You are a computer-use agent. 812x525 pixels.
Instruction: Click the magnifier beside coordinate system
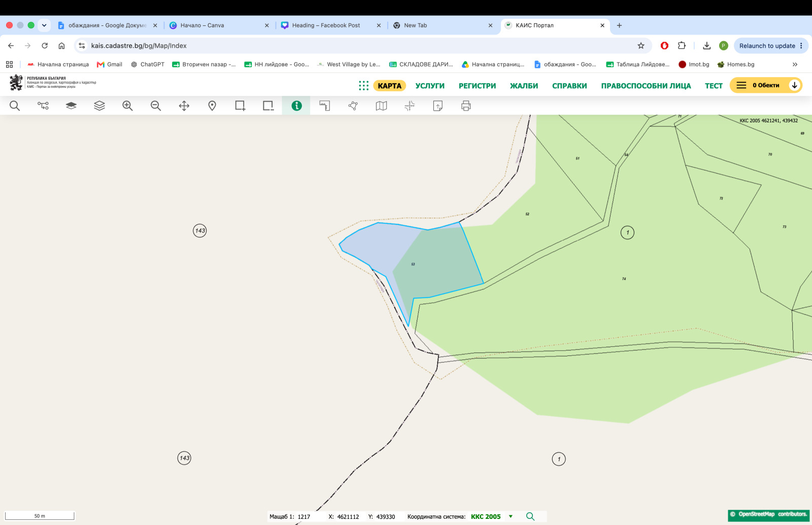pos(530,516)
